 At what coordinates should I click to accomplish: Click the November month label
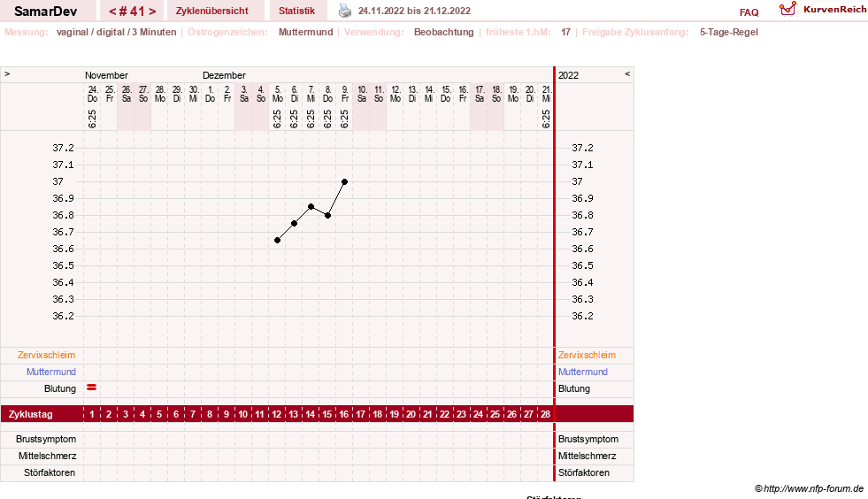tap(106, 75)
